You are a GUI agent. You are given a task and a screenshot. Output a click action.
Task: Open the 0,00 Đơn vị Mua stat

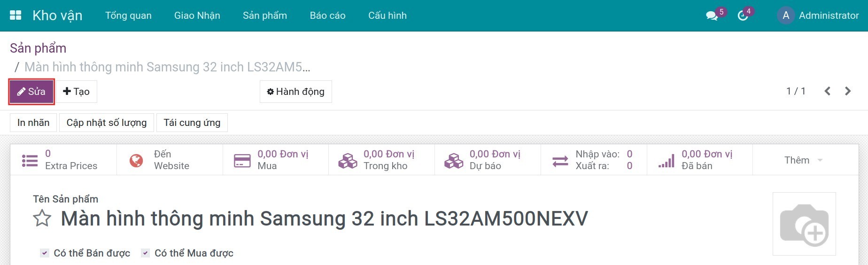point(276,160)
